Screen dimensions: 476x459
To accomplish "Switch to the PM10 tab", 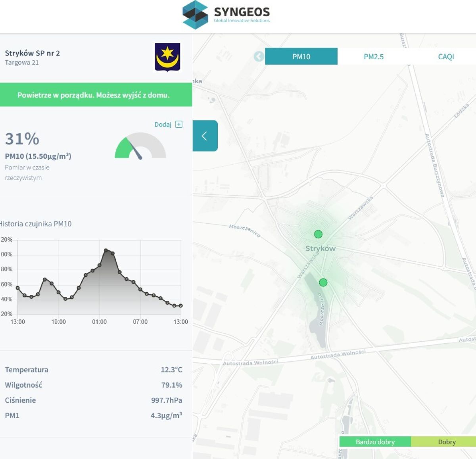I will point(301,56).
